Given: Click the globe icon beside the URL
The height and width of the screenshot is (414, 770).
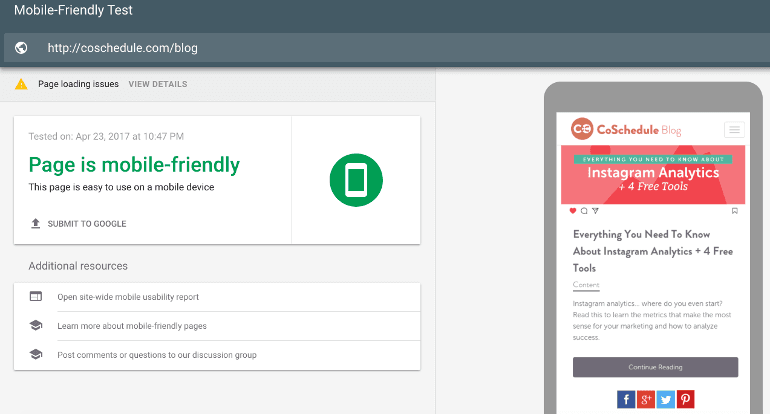Looking at the screenshot, I should point(21,48).
